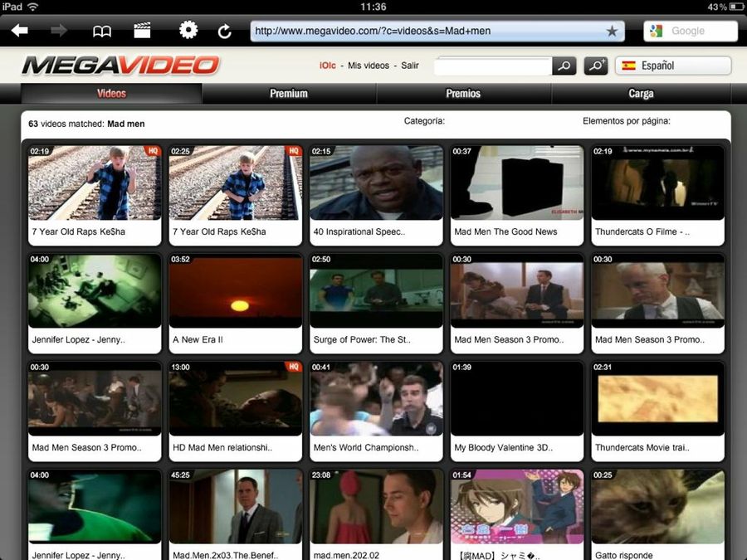Switch to the Premium tab
Image resolution: width=747 pixels, height=560 pixels.
click(288, 94)
